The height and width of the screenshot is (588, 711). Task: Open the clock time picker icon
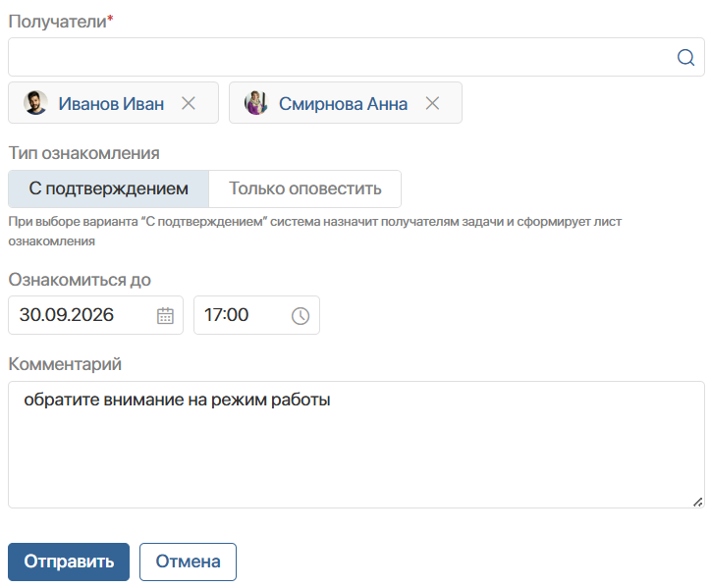(301, 315)
